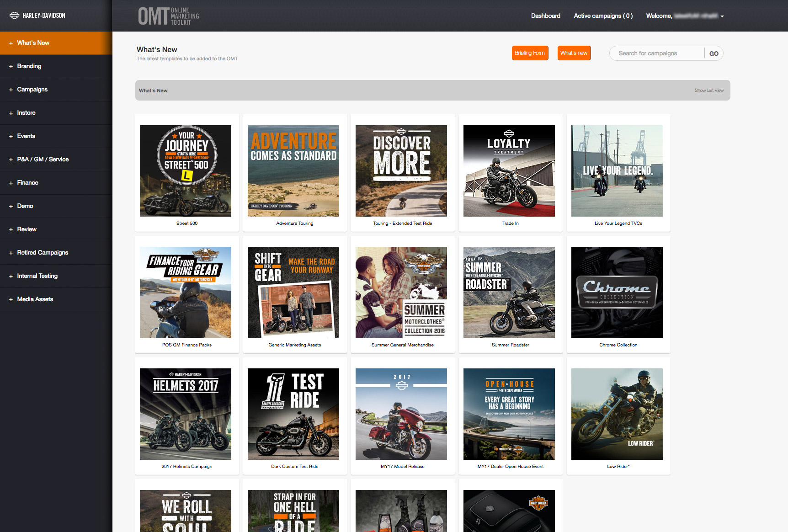Expand the Events plus icon

[11, 137]
